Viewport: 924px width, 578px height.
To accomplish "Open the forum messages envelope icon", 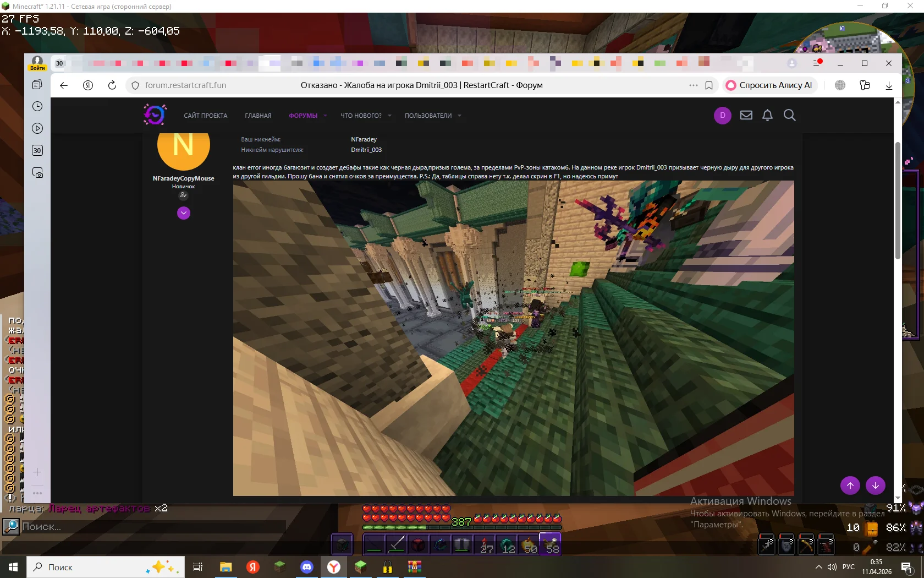I will click(746, 115).
